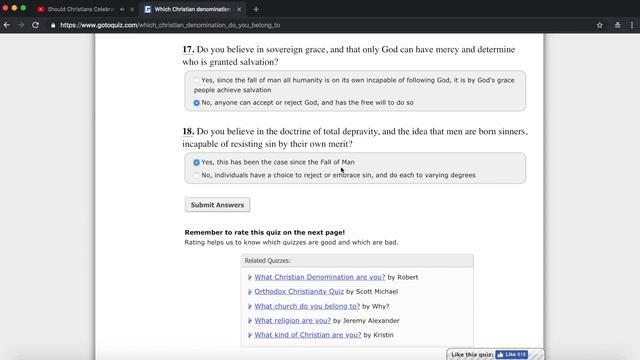Switch to Which Christian denomination tab
Image resolution: width=640 pixels, height=360 pixels.
(x=193, y=9)
